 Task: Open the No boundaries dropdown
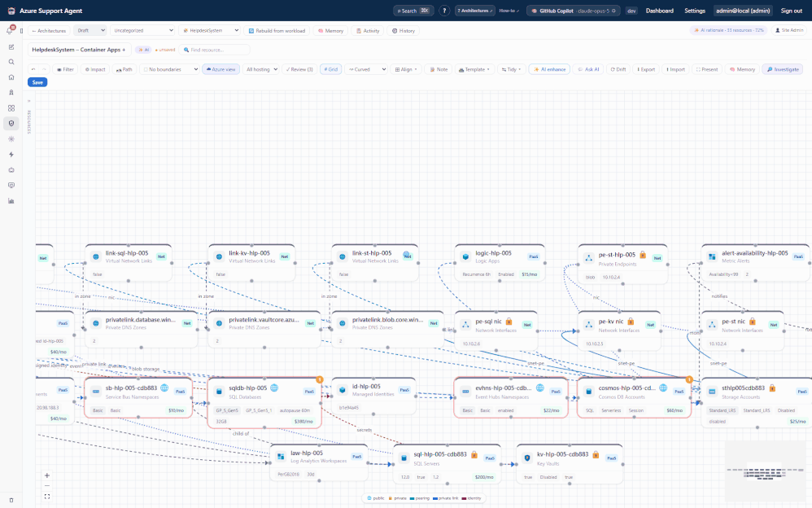click(170, 69)
